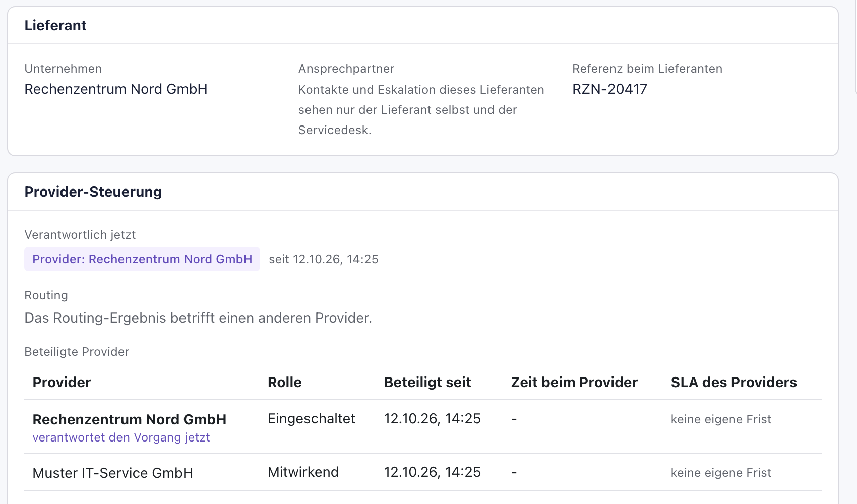
Task: Click the Beteiligt seit date in the Mitwirkend row
Action: (433, 472)
